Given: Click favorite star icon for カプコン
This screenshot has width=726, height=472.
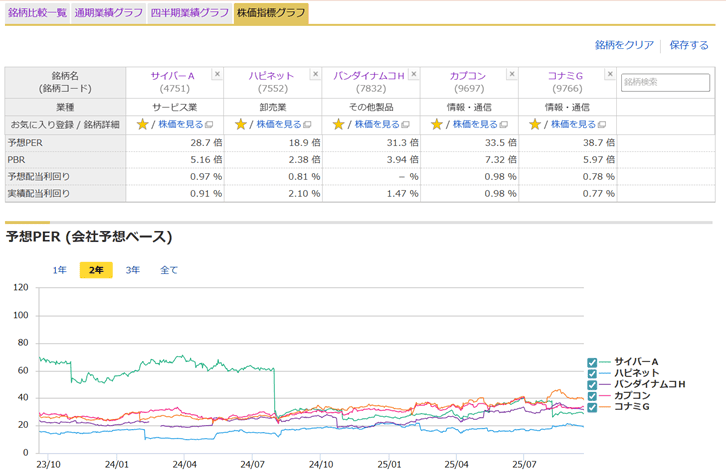Looking at the screenshot, I should click(x=436, y=124).
